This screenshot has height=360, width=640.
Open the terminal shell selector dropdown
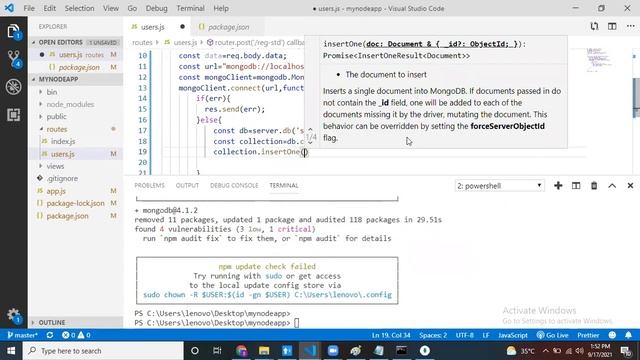[499, 186]
